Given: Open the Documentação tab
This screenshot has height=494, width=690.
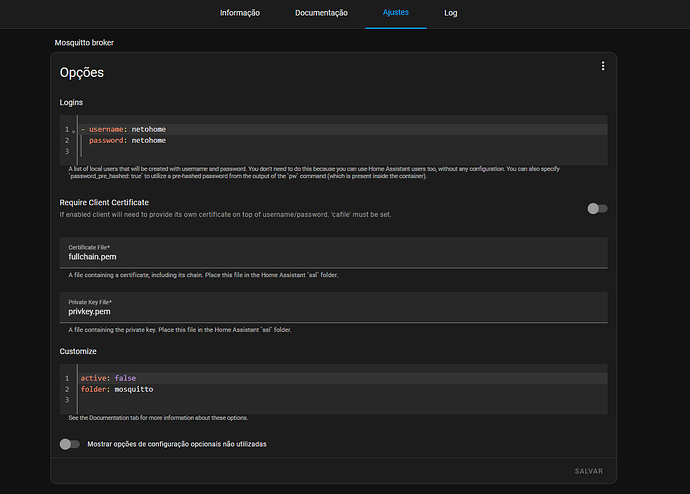Looking at the screenshot, I should (x=321, y=13).
